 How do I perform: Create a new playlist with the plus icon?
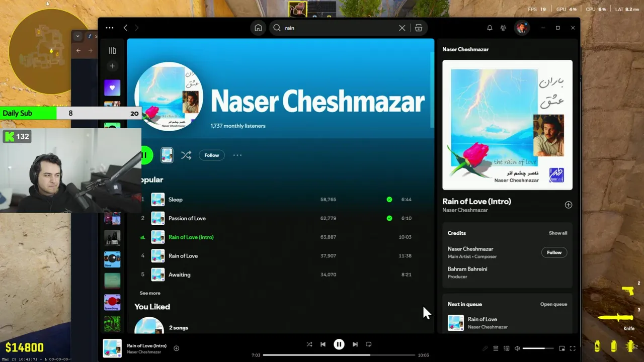click(112, 66)
